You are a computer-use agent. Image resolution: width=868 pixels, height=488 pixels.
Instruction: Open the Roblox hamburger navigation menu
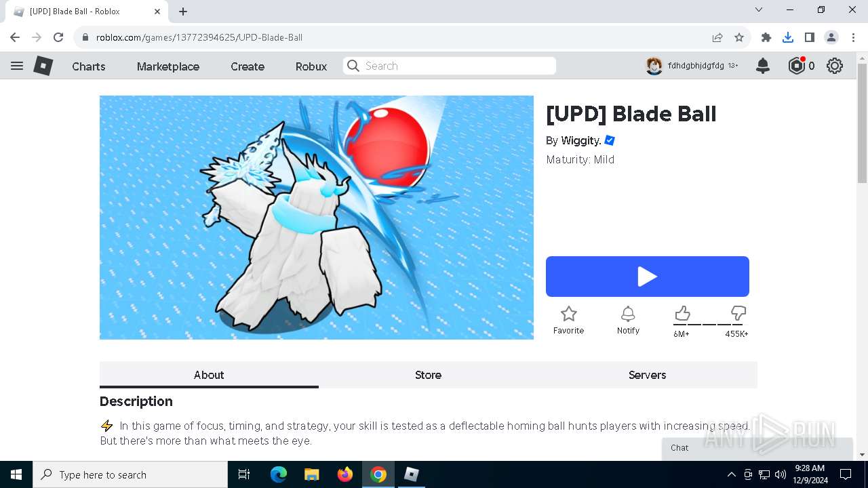[17, 66]
